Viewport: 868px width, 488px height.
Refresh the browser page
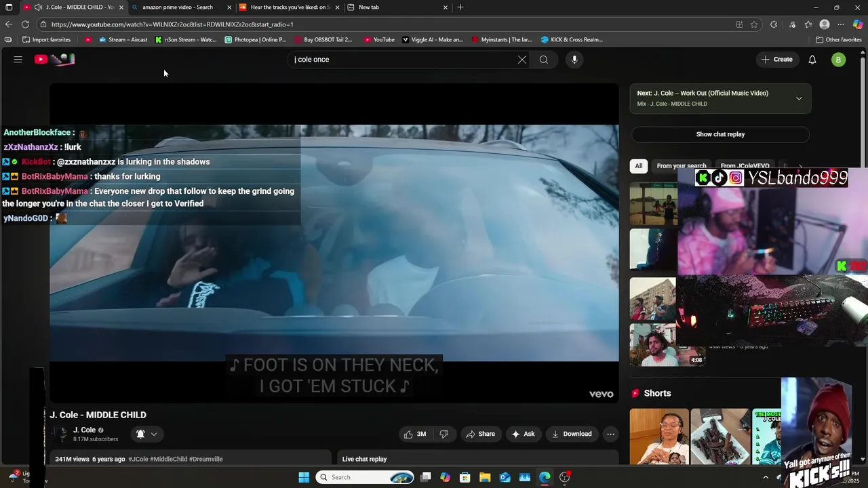coord(25,24)
